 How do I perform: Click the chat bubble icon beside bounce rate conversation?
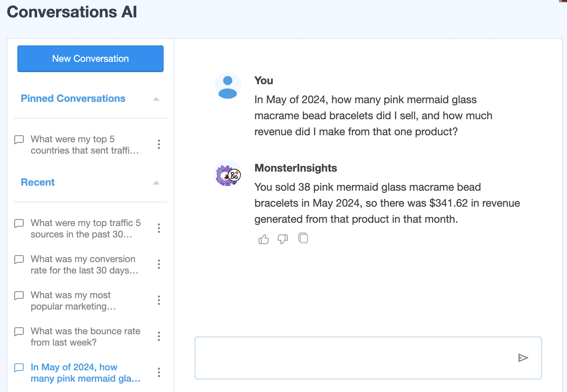point(19,332)
